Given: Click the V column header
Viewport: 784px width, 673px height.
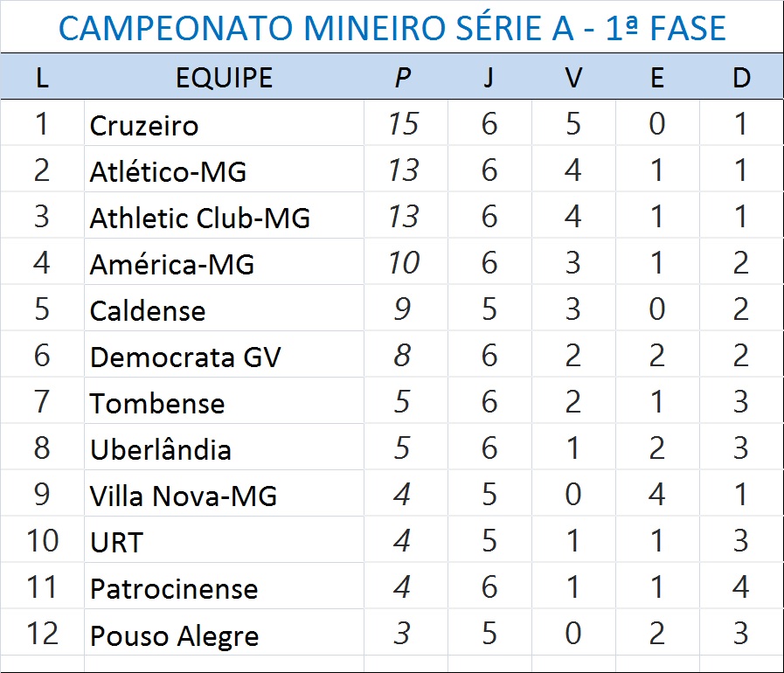Looking at the screenshot, I should [x=572, y=78].
